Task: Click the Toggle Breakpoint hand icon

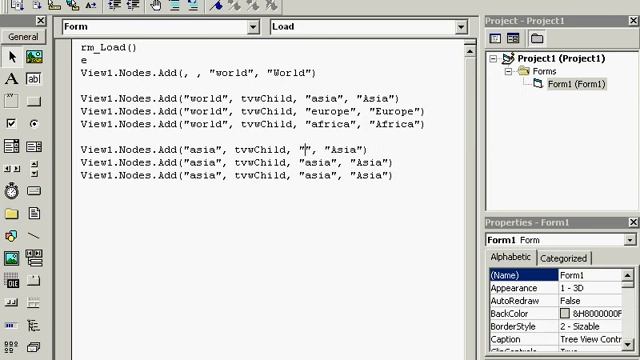Action: coord(156,5)
